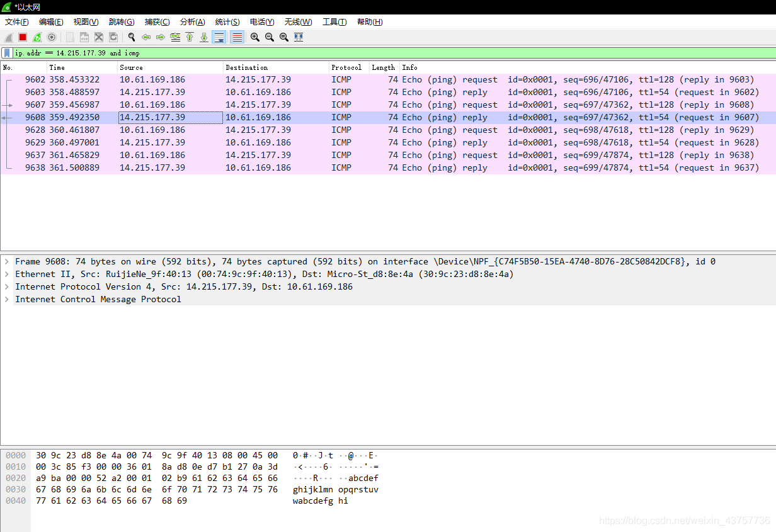Select packet number 9629 row
776x532 pixels.
pos(388,142)
